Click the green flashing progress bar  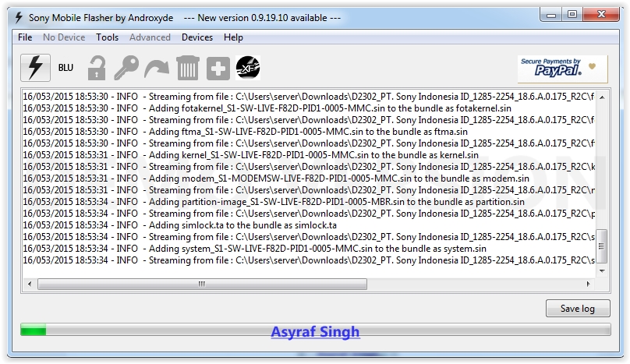click(316, 330)
